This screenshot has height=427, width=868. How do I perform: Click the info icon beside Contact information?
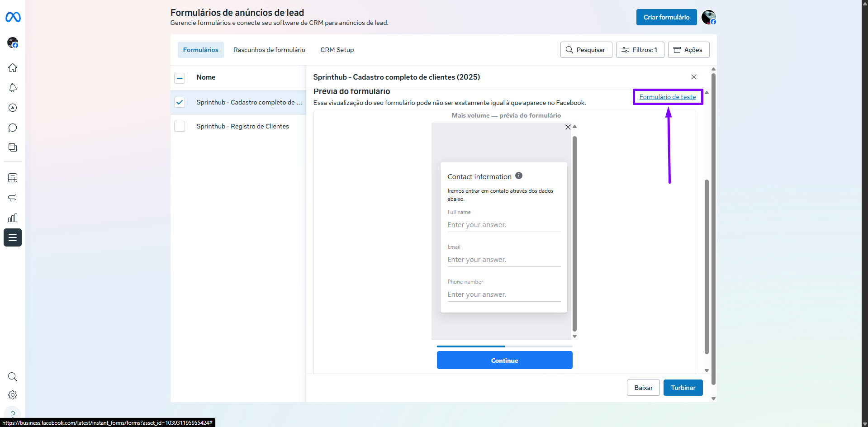519,176
